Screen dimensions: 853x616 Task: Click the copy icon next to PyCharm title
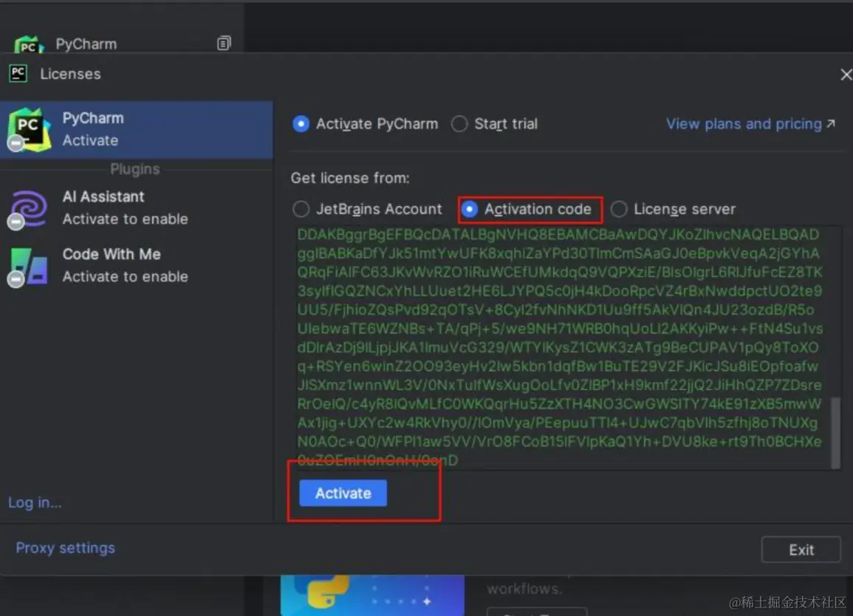[224, 43]
